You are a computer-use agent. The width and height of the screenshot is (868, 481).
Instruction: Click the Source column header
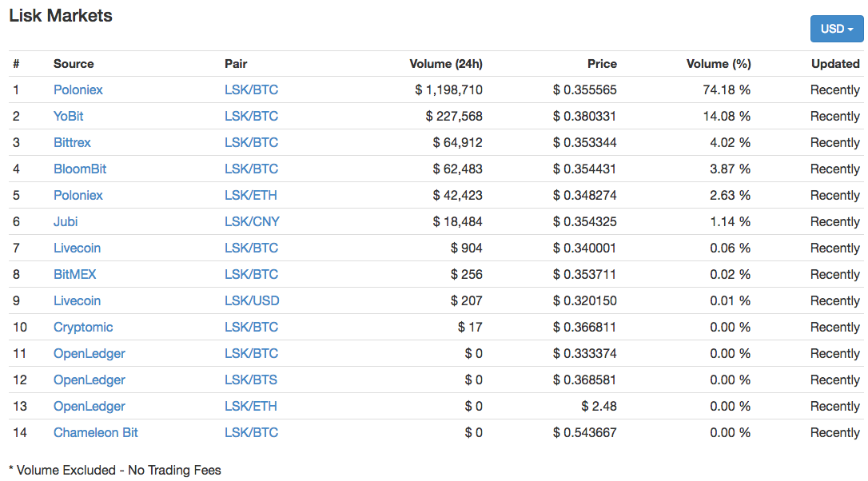[74, 64]
